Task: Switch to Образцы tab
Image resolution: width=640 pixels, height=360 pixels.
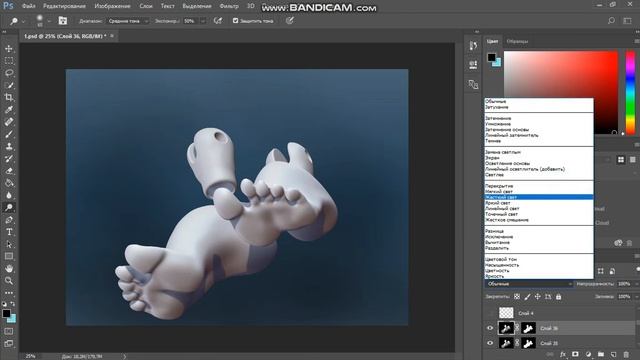Action: (517, 41)
